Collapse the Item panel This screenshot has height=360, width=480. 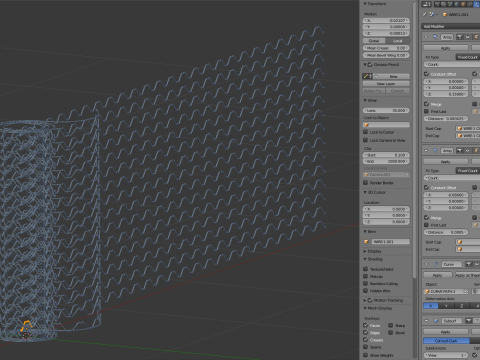(x=365, y=231)
